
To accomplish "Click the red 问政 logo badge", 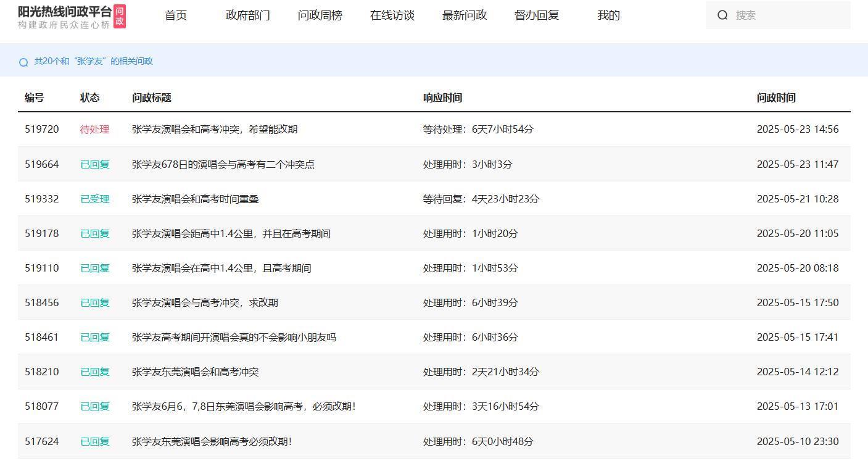I will tap(120, 17).
